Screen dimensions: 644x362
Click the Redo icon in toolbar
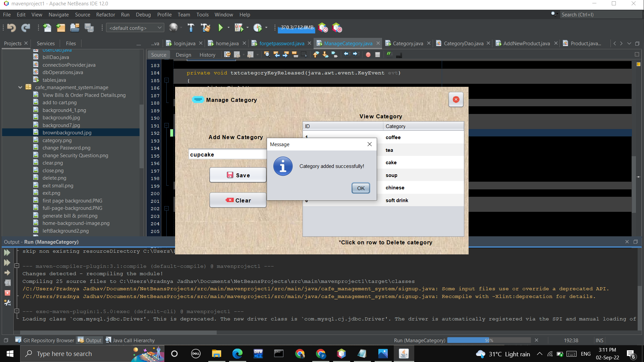pyautogui.click(x=26, y=28)
